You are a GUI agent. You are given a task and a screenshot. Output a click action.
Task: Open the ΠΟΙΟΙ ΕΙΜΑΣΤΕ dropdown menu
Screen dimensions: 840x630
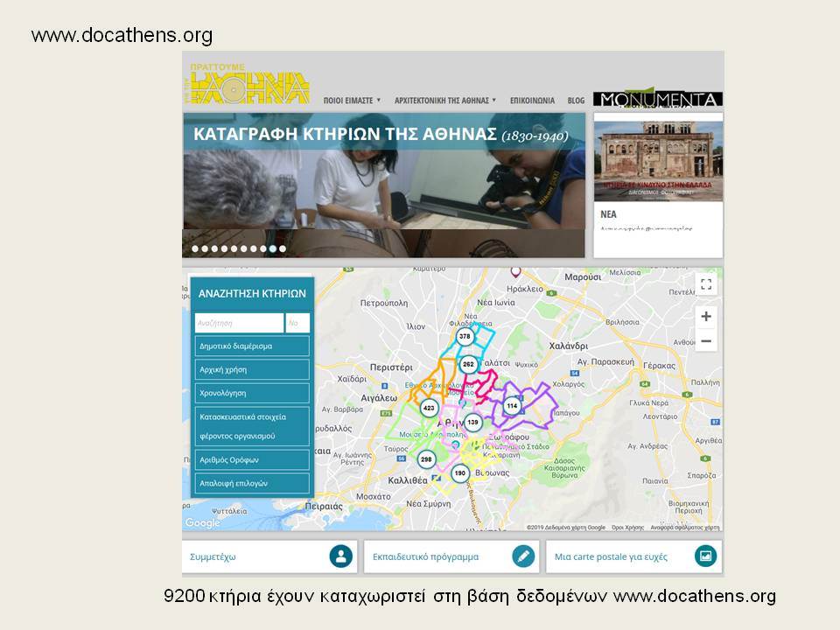pos(352,100)
